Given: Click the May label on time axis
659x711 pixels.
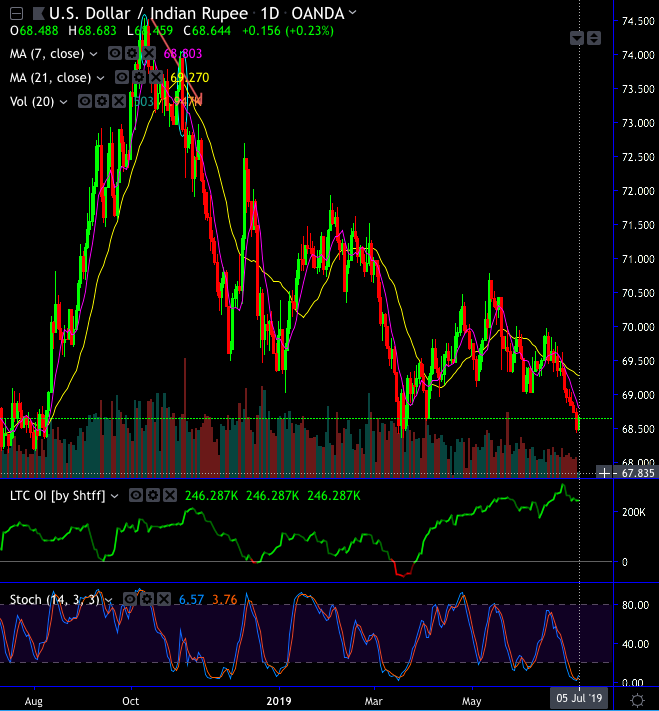Looking at the screenshot, I should [471, 701].
